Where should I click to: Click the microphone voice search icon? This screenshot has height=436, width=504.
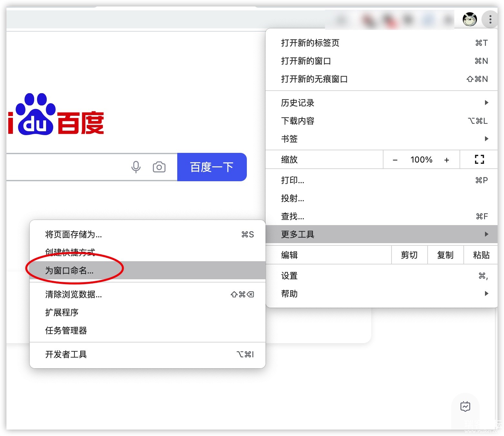pos(136,167)
